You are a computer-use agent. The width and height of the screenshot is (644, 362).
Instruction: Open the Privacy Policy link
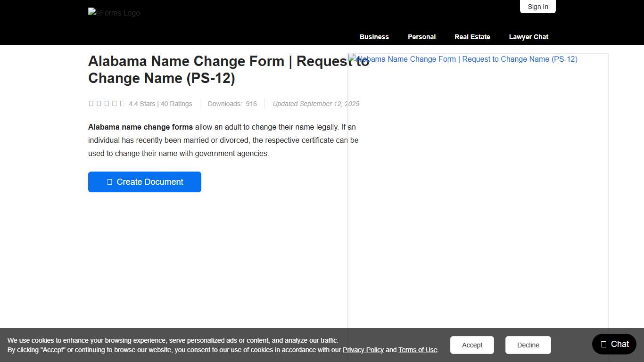363,350
